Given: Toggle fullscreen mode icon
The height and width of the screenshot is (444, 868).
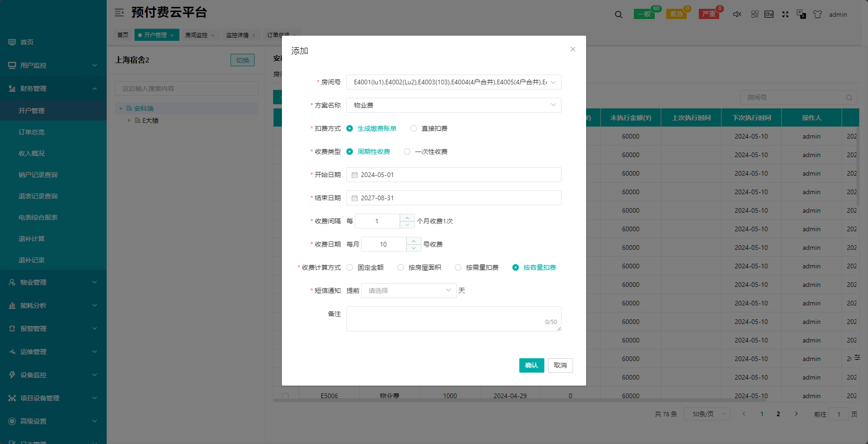Looking at the screenshot, I should [785, 14].
